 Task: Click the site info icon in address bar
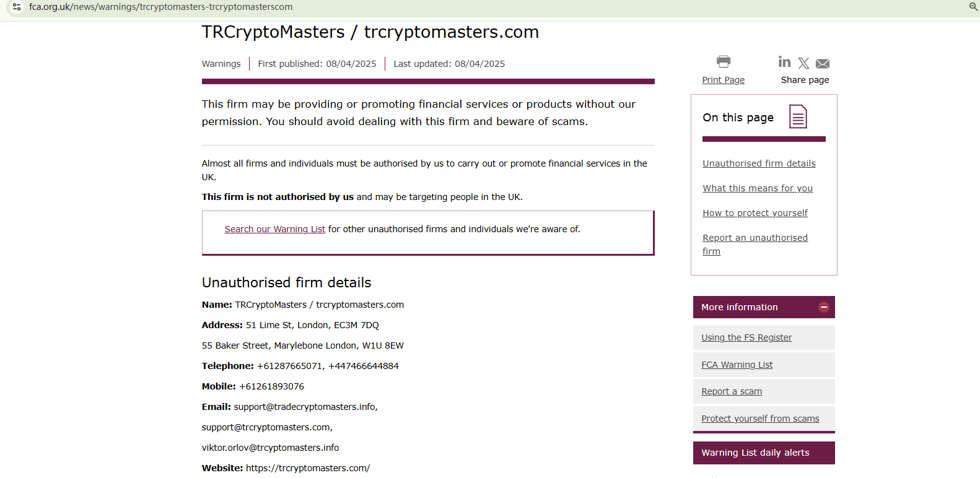pyautogui.click(x=17, y=7)
